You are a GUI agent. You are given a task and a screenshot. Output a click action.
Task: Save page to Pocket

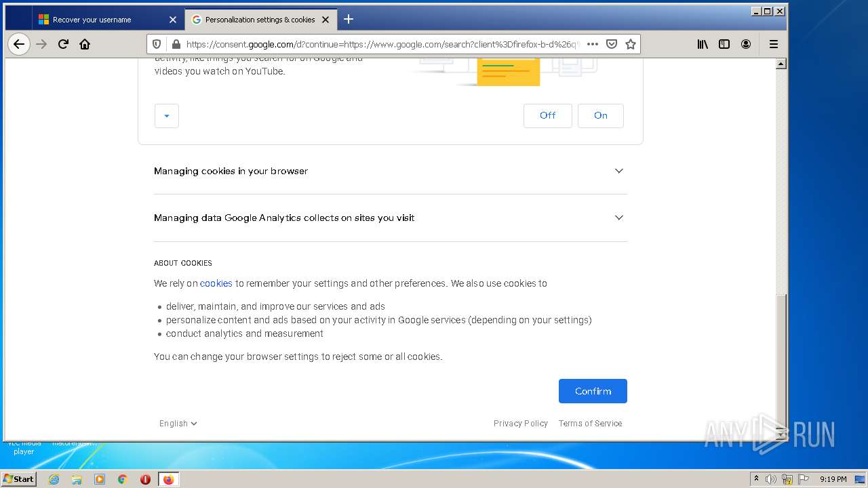[612, 44]
